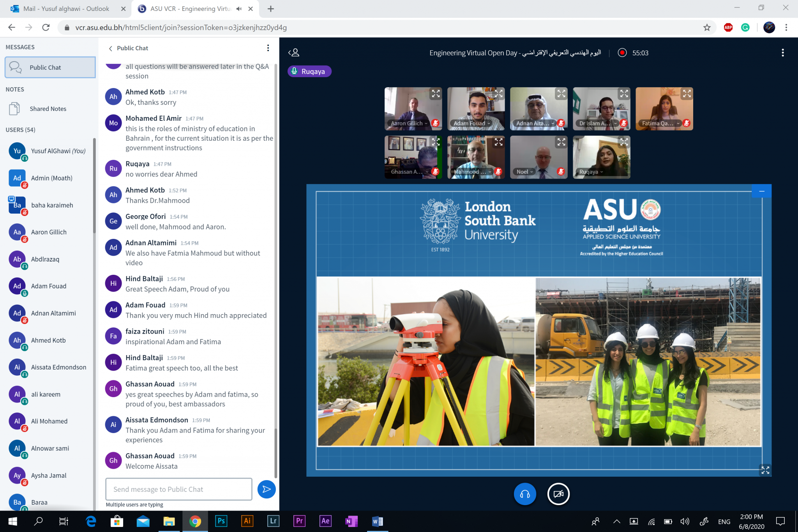Close the Mail Outlook browser tab

click(x=123, y=9)
